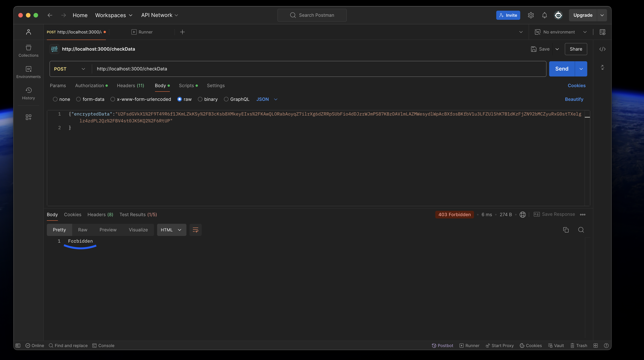Open the HTML response format dropdown

click(172, 230)
